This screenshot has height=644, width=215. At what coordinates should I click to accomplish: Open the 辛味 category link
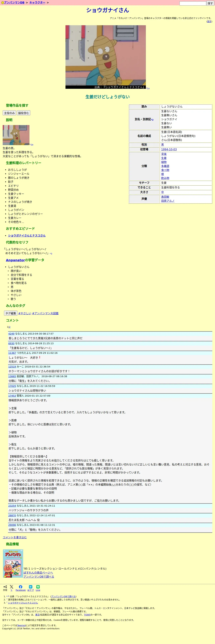164,154
